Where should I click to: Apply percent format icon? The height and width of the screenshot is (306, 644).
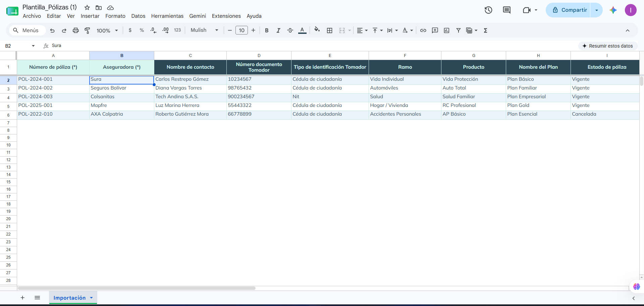(142, 30)
